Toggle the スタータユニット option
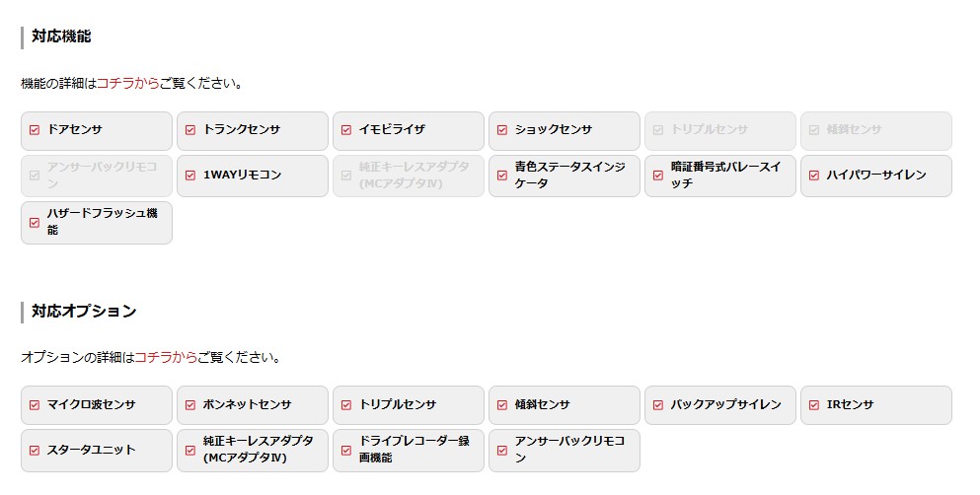Screen dimensions: 980x495 (35, 451)
